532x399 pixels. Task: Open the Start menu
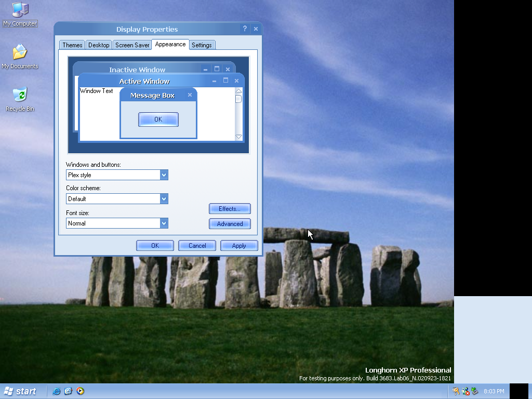[x=21, y=391]
